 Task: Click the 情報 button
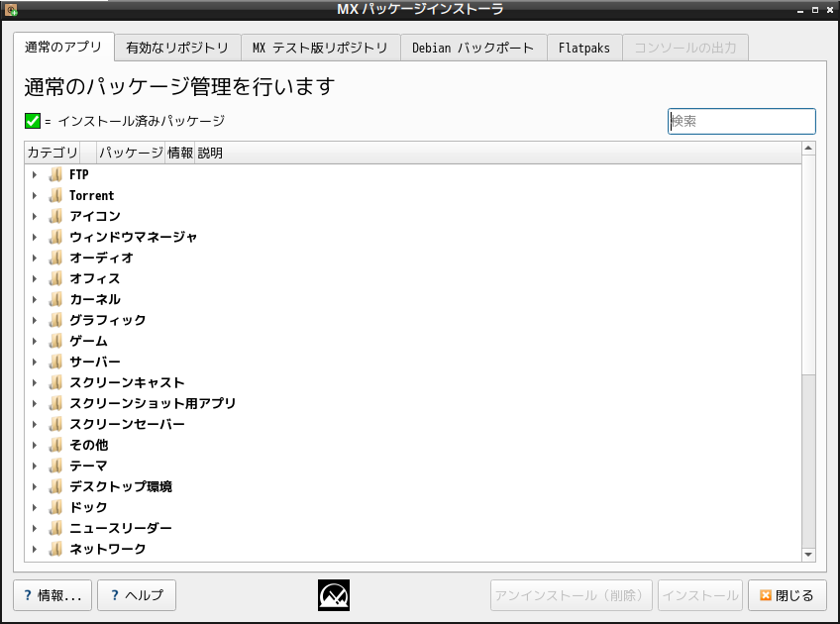[x=52, y=594]
